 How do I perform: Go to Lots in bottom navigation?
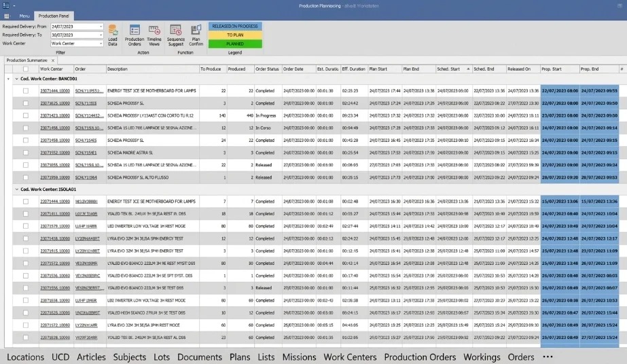pos(162,357)
